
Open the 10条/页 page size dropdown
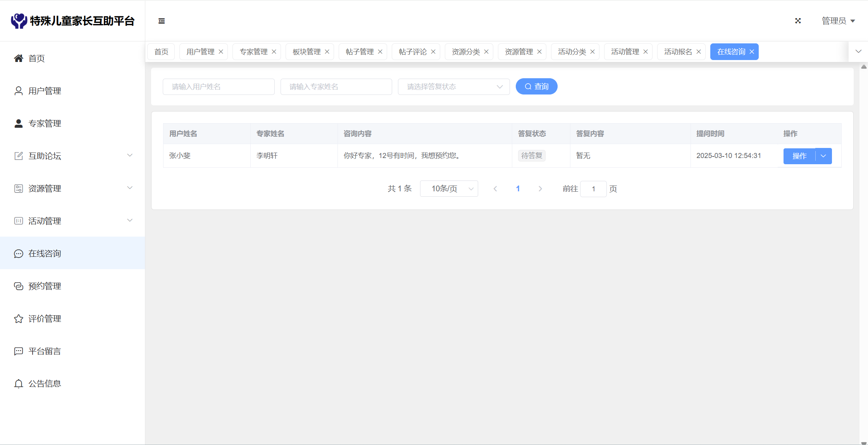tap(449, 189)
